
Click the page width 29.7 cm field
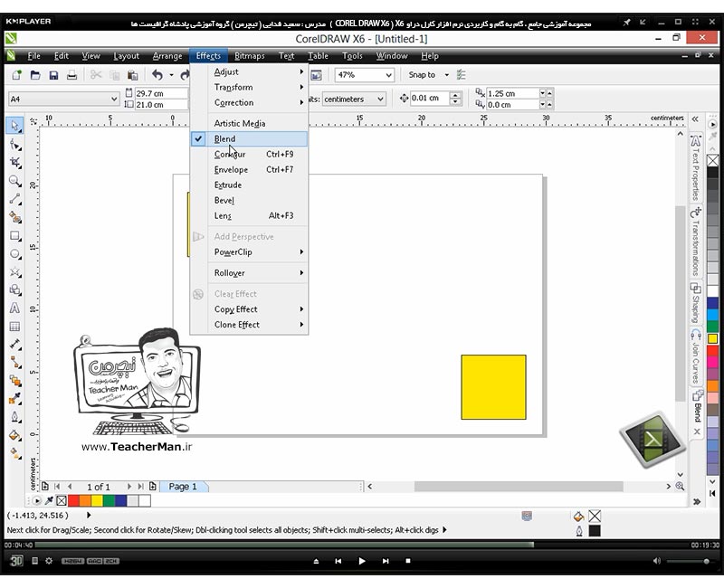click(x=161, y=93)
